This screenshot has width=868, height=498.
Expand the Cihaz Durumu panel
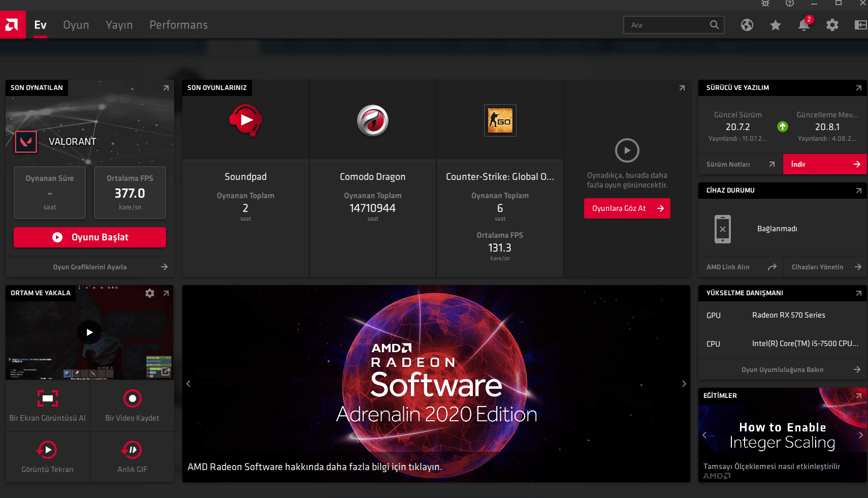click(x=859, y=191)
